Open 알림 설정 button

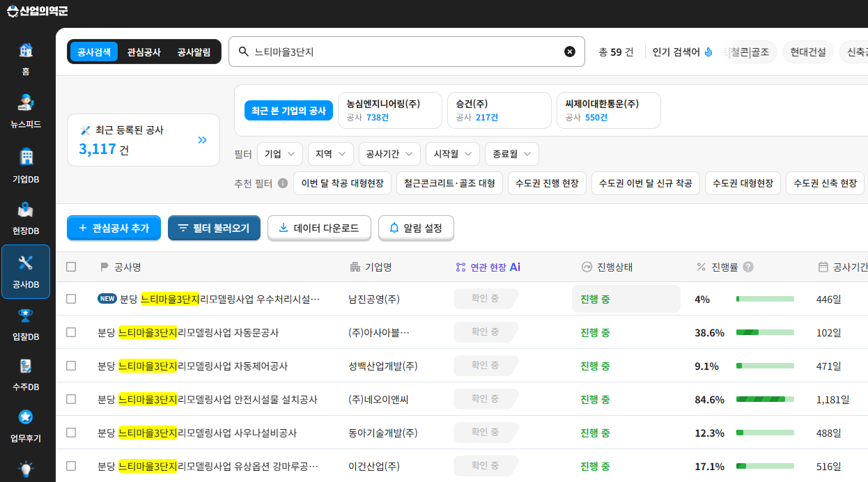click(x=416, y=228)
